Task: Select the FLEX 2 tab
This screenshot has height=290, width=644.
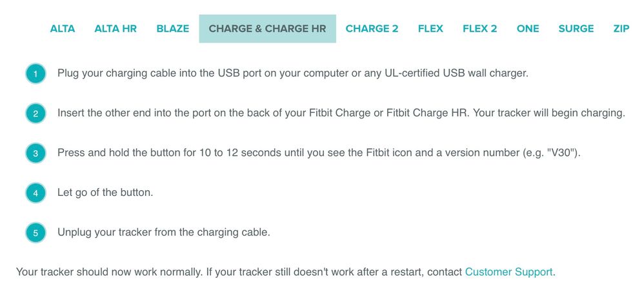Action: 479,29
